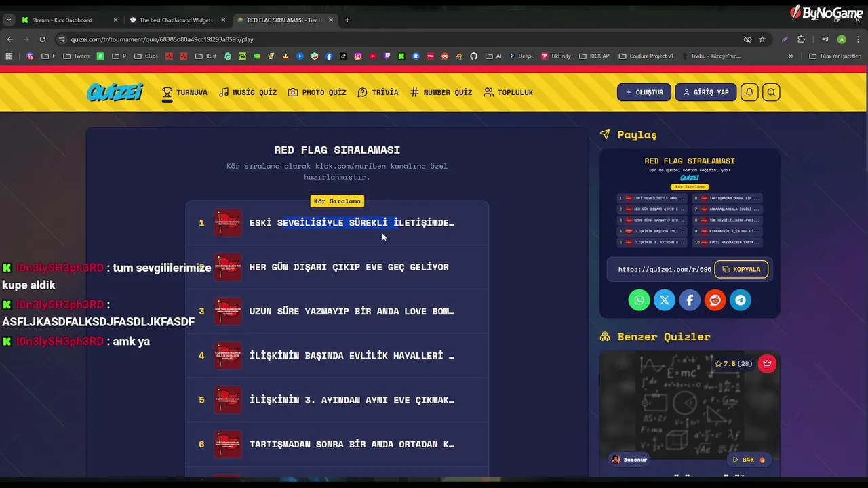868x488 pixels.
Task: Open 'Tüm Yer İşaretleri' folder
Action: coord(835,56)
